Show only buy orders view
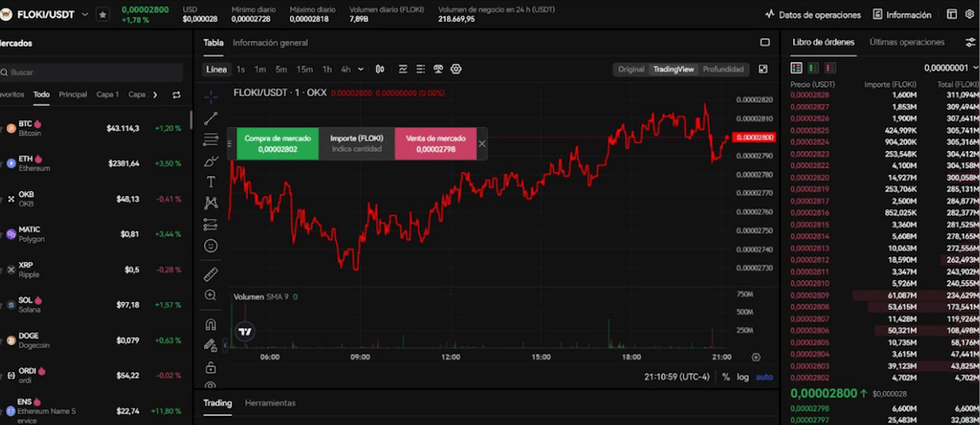 [813, 68]
